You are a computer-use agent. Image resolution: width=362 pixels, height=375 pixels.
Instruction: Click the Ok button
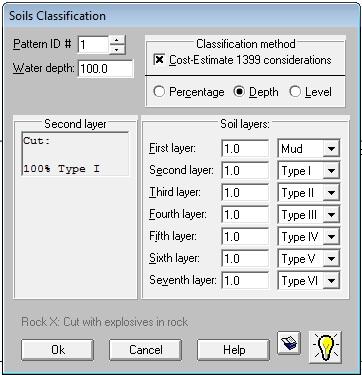[57, 350]
